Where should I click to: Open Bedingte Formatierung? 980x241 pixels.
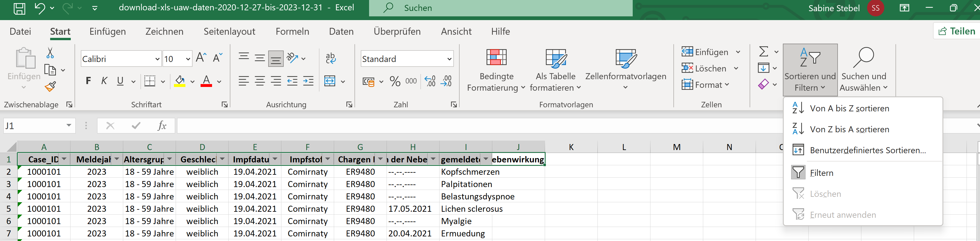coord(496,71)
